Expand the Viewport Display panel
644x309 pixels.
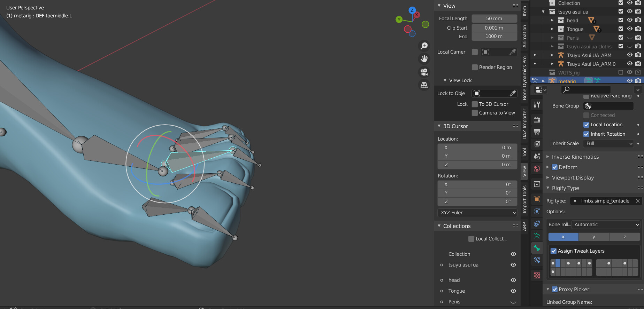[573, 178]
